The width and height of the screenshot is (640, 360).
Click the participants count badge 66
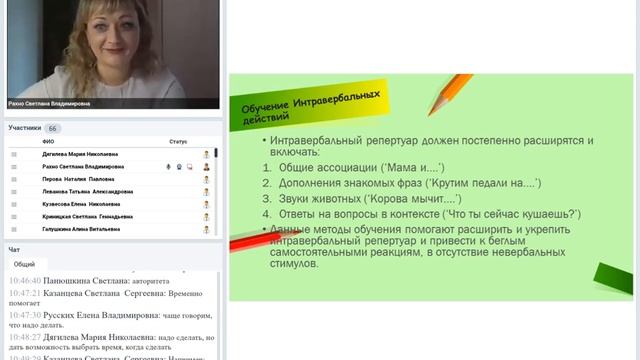coord(53,128)
